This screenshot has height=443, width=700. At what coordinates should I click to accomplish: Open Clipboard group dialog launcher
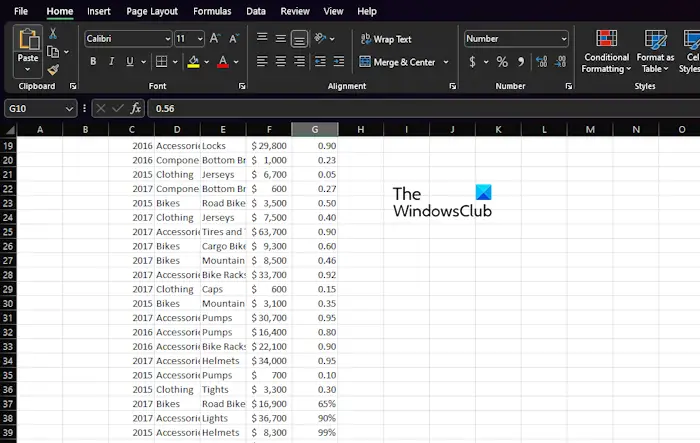tap(73, 86)
